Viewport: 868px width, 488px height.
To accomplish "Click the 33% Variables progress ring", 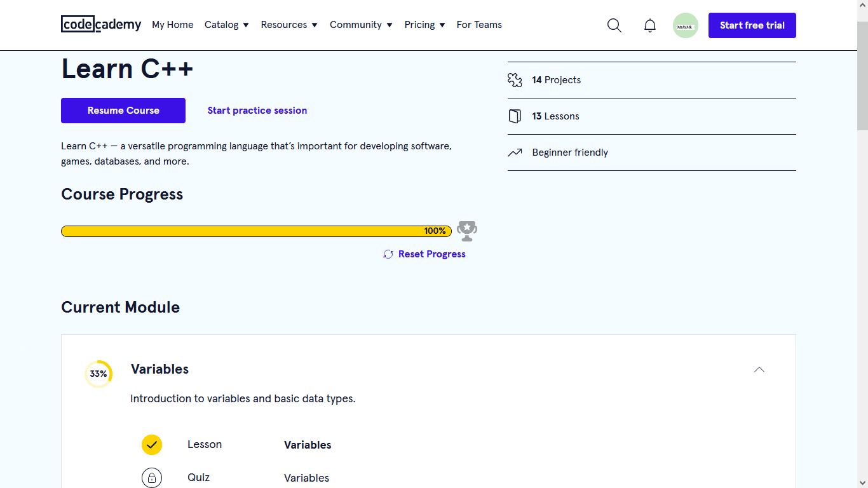I will (x=98, y=374).
